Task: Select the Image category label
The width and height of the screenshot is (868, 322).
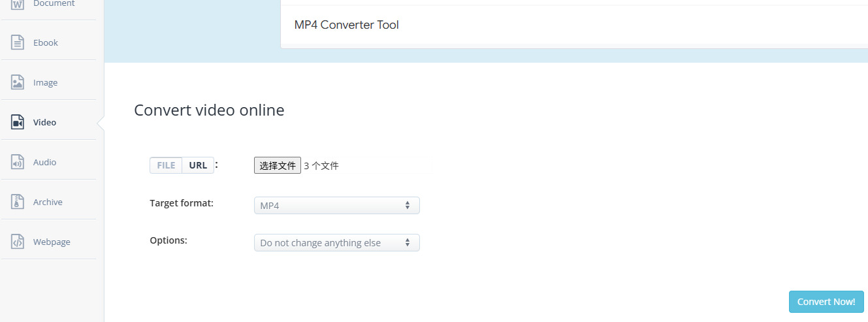Action: pyautogui.click(x=46, y=83)
